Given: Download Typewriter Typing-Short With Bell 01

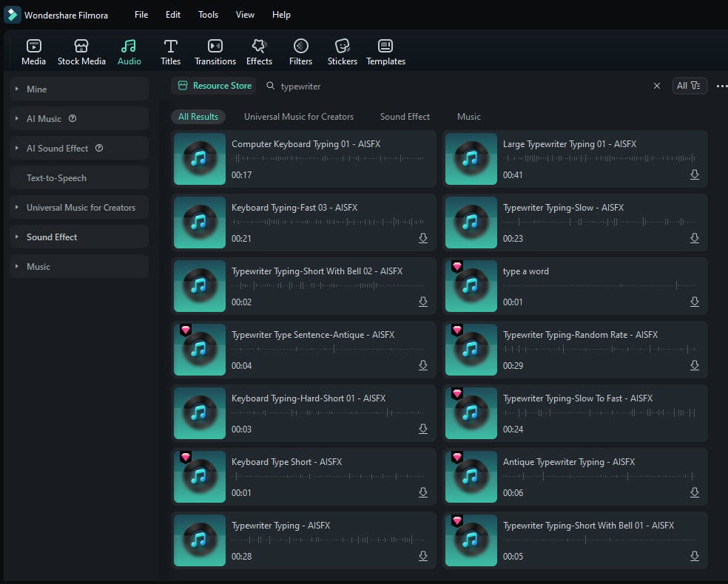Looking at the screenshot, I should [x=695, y=556].
